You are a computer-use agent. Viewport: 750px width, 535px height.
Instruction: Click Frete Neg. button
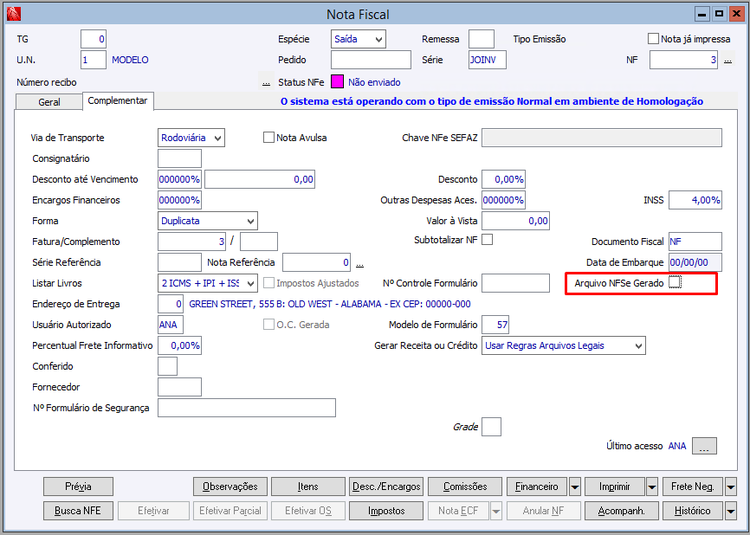coord(693,487)
